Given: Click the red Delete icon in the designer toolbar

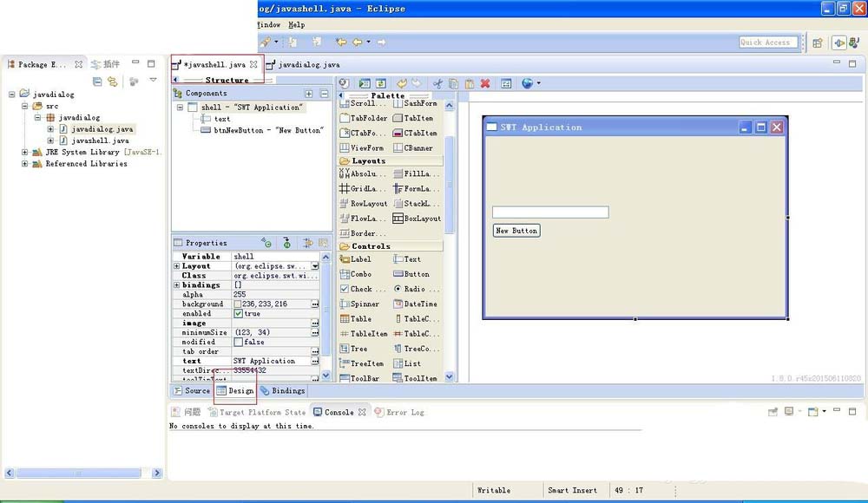Looking at the screenshot, I should tap(484, 84).
